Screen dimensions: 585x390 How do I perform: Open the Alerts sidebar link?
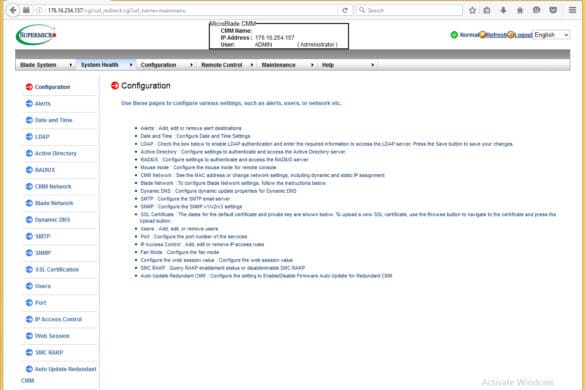tap(43, 103)
